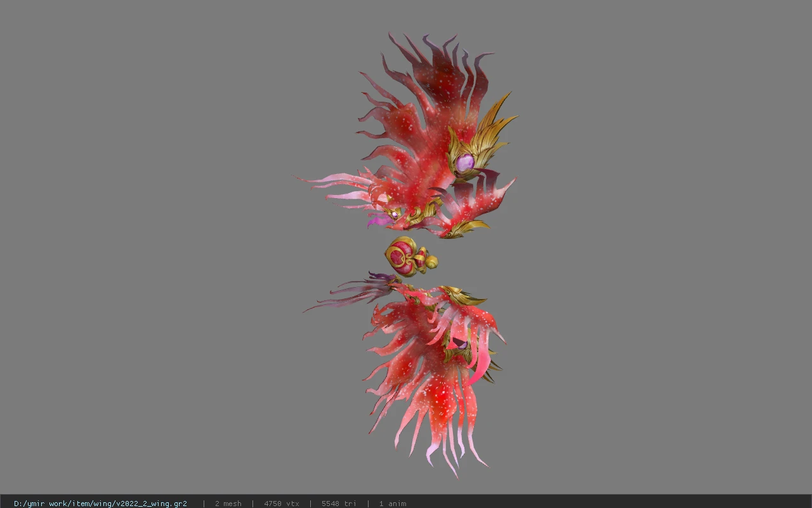
Task: Click the '1 anim' status entry
Action: (x=393, y=504)
